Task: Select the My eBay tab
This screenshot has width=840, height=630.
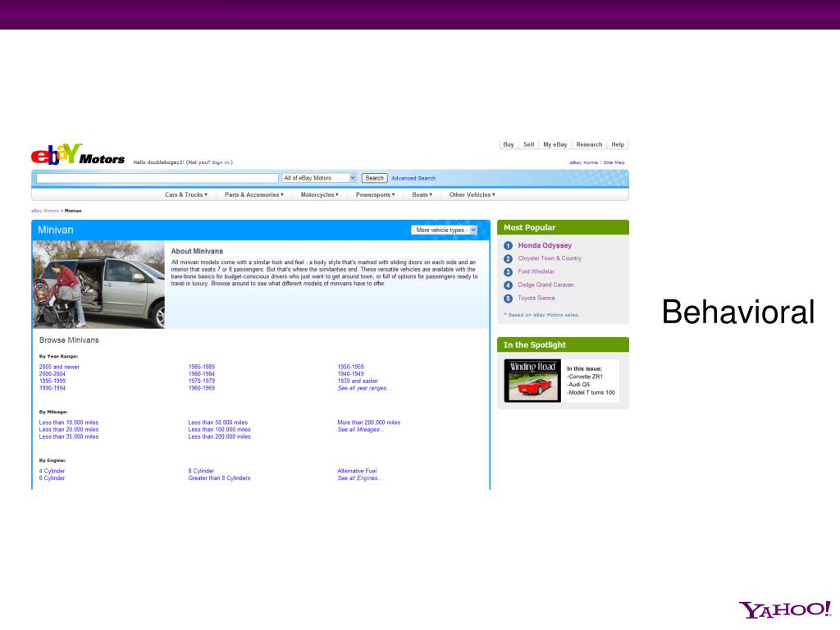Action: coord(555,144)
